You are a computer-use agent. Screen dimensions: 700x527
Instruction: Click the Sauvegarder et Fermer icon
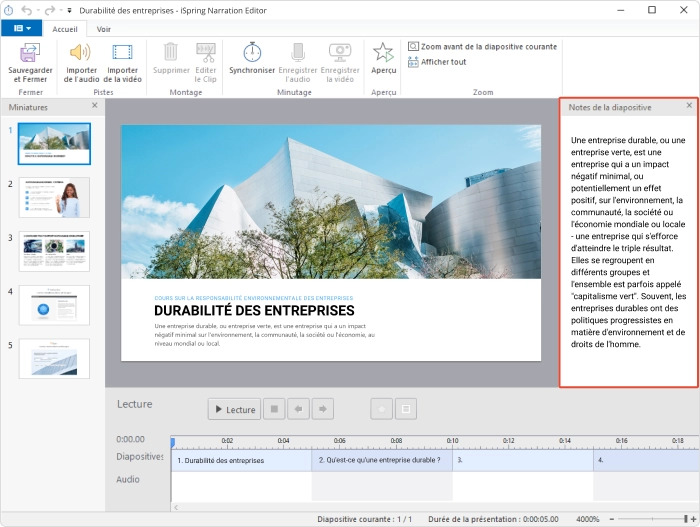coord(30,53)
